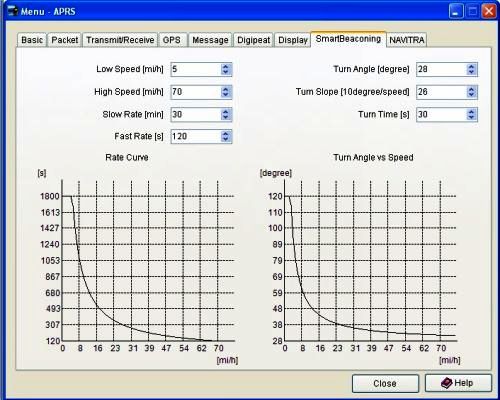This screenshot has width=500, height=400.
Task: Click the 680 label on Rate Curve axis
Action: click(x=52, y=293)
